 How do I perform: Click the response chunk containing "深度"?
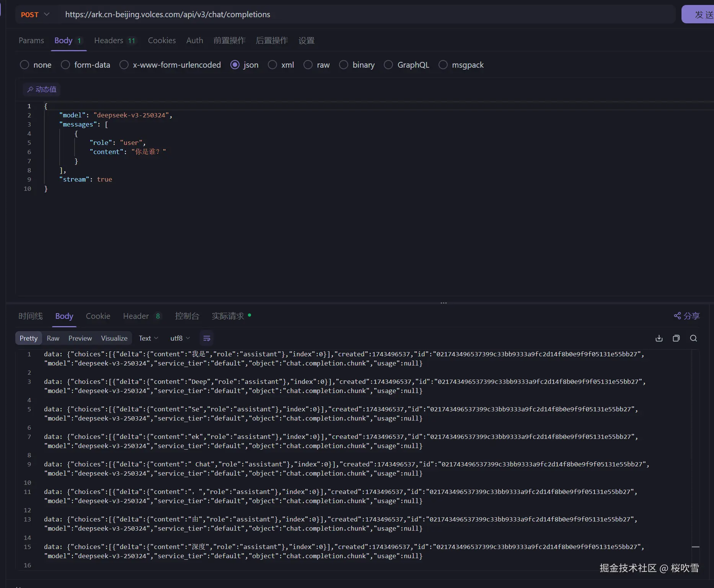click(344, 551)
